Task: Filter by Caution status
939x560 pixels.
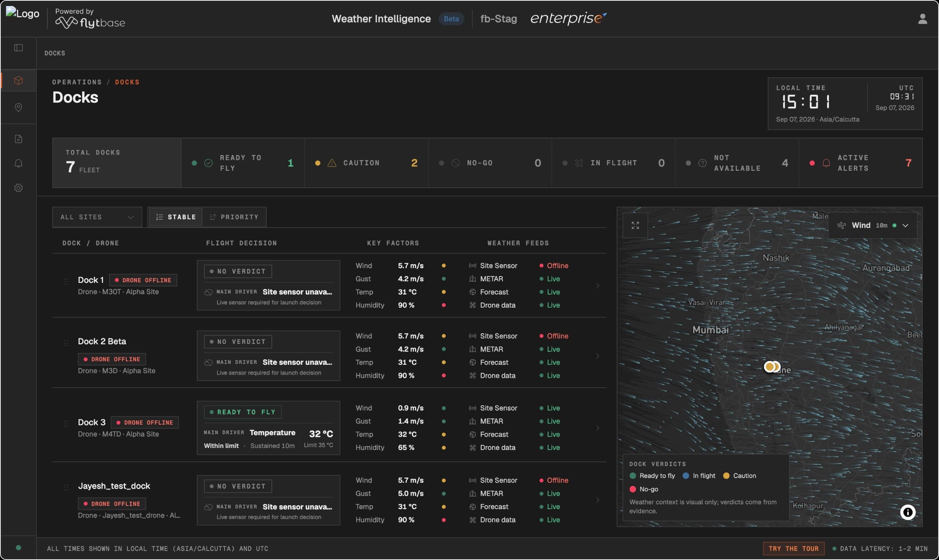Action: (366, 163)
